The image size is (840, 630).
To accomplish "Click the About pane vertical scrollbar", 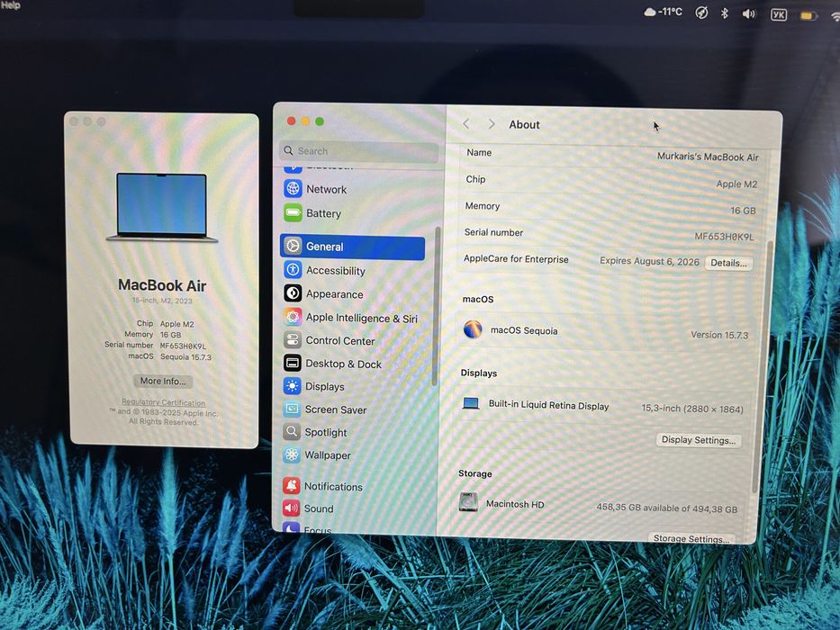I will pyautogui.click(x=763, y=366).
